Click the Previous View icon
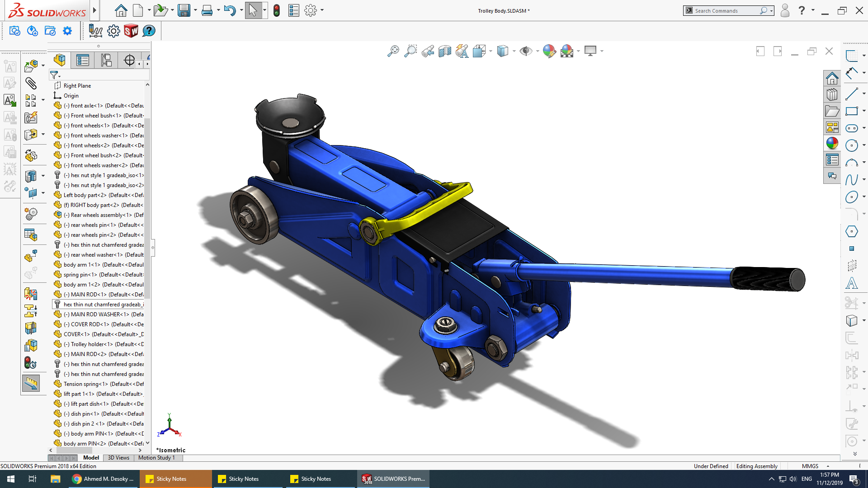The height and width of the screenshot is (488, 868). (x=428, y=51)
